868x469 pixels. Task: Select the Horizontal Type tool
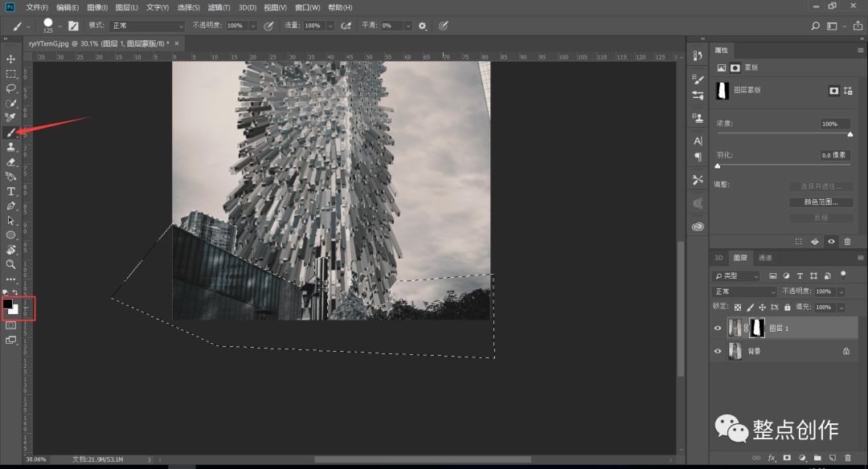click(10, 191)
